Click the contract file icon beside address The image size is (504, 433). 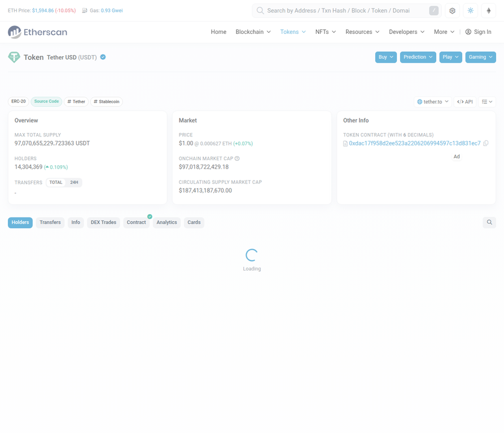(x=345, y=143)
